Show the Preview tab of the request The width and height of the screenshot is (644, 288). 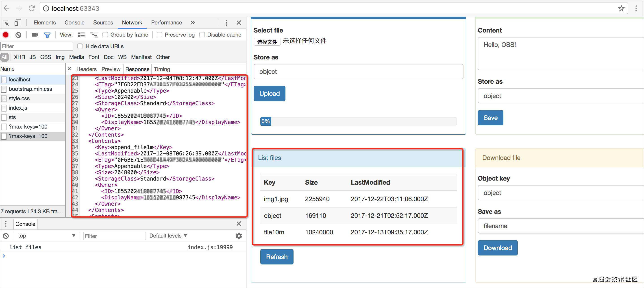tap(111, 69)
